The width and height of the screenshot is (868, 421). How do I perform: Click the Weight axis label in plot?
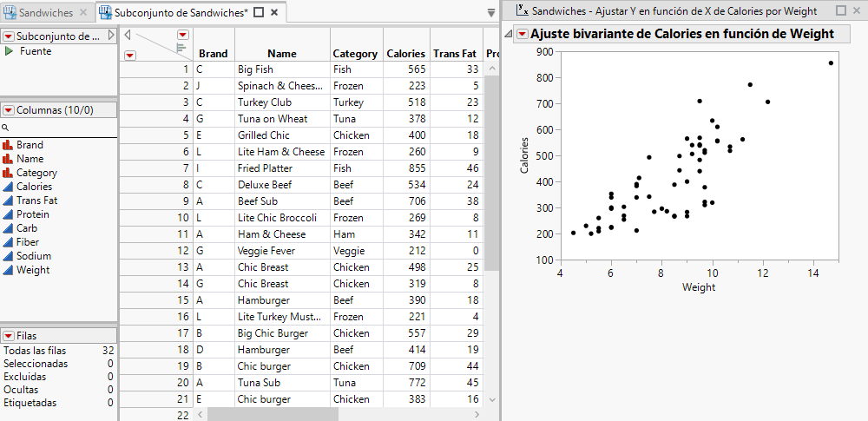click(x=699, y=287)
